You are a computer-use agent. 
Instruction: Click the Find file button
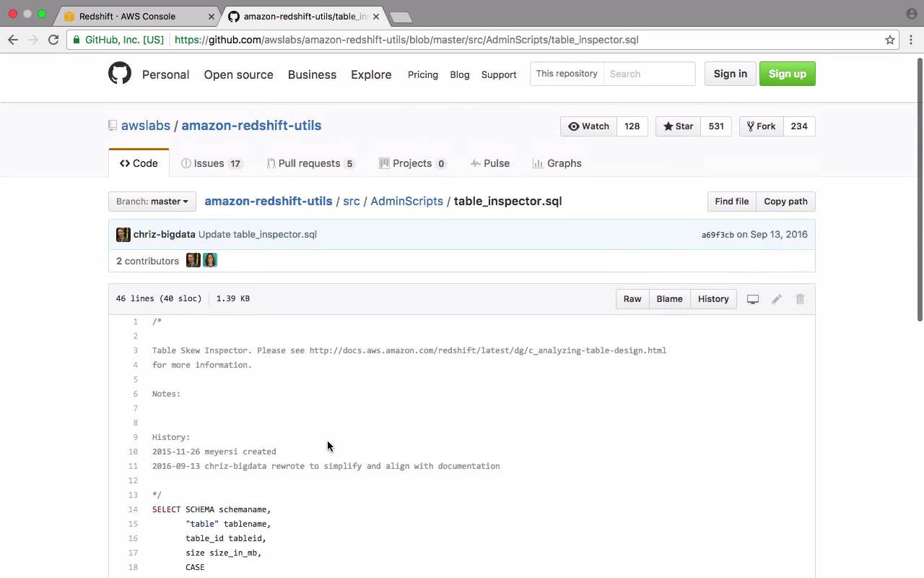731,202
